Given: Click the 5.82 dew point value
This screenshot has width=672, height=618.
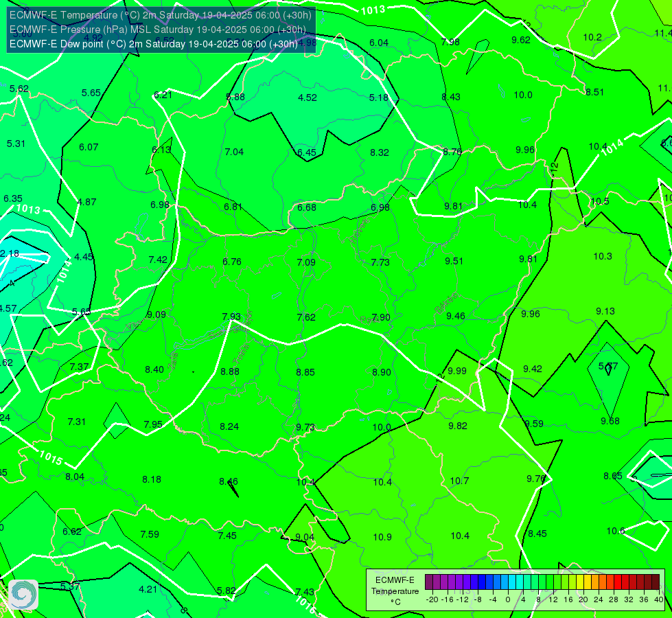Looking at the screenshot, I should coord(227,591).
